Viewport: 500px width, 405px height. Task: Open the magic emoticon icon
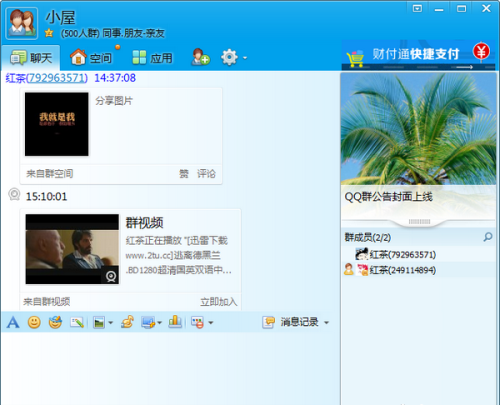(55, 322)
